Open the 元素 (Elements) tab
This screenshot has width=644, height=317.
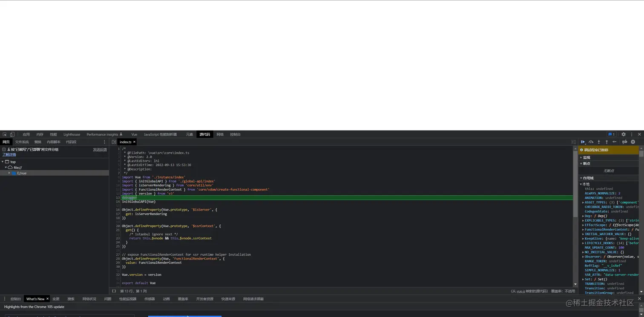pos(189,134)
